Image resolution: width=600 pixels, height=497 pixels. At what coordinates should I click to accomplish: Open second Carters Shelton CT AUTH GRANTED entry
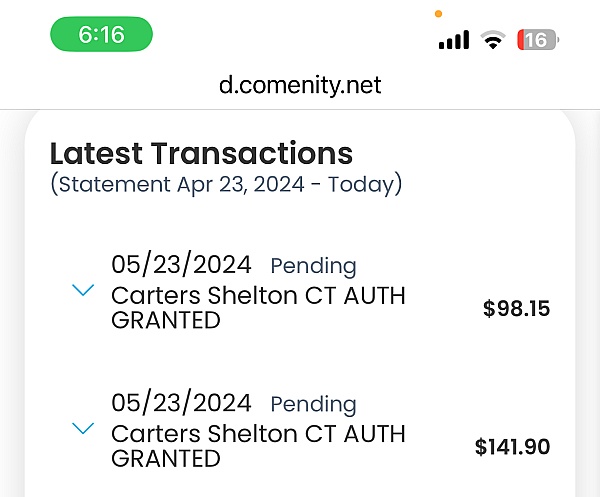coord(258,446)
